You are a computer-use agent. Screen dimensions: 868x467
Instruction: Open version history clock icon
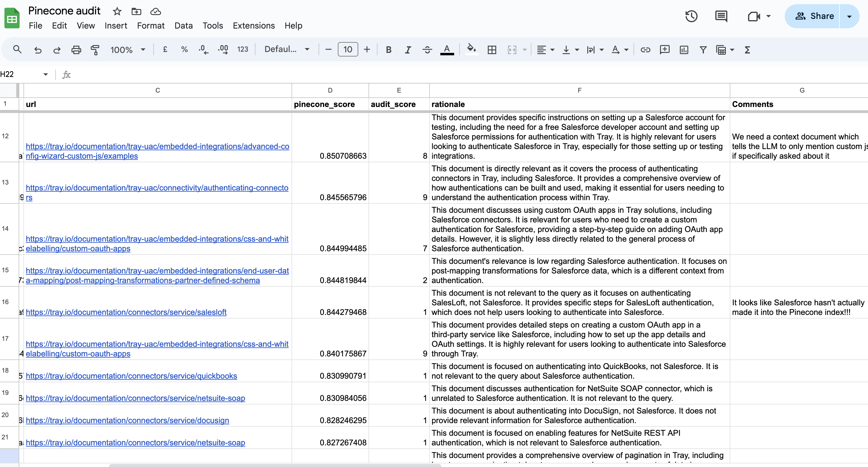(691, 16)
